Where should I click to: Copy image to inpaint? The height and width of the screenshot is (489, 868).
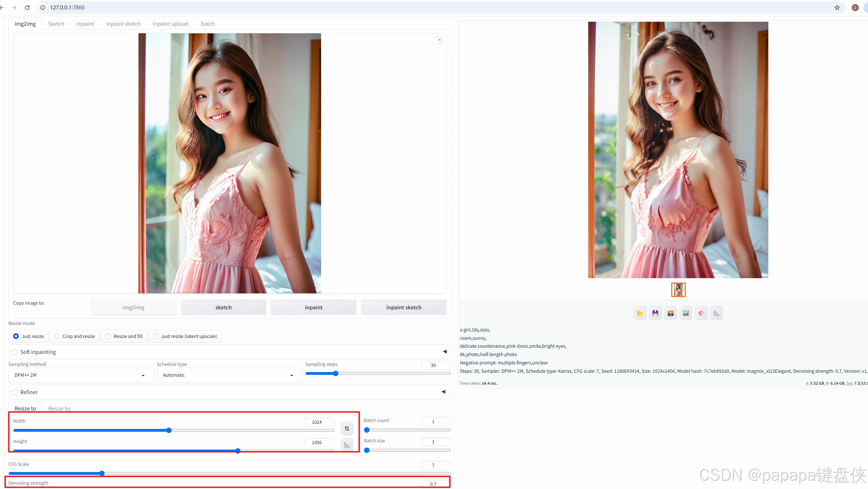[313, 307]
